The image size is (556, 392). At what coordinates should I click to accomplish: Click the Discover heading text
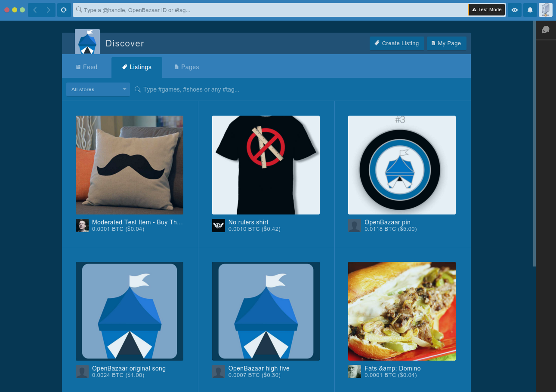coord(125,43)
